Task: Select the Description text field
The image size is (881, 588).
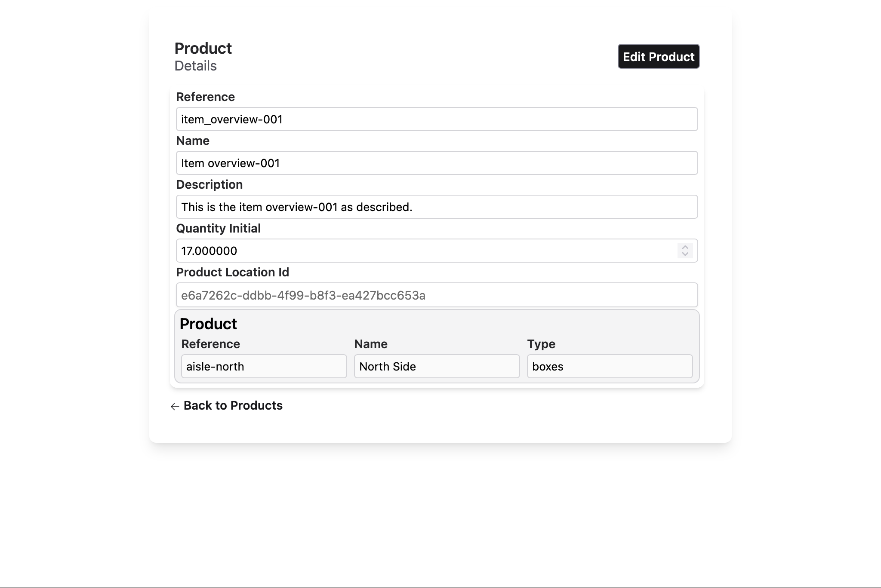Action: (x=436, y=207)
